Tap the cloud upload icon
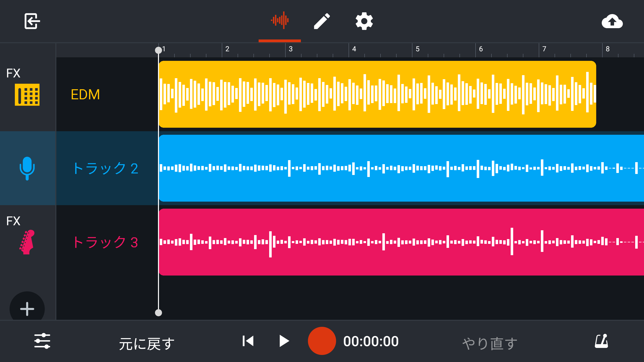 612,21
